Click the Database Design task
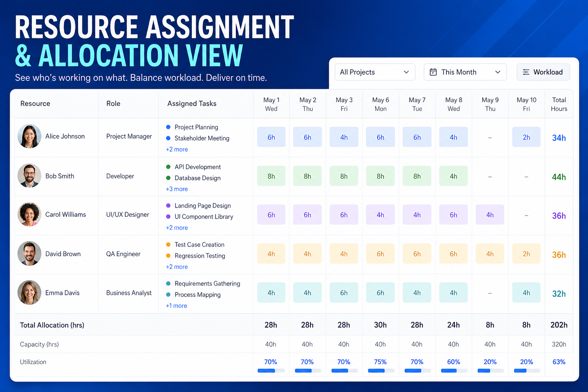 pyautogui.click(x=198, y=178)
